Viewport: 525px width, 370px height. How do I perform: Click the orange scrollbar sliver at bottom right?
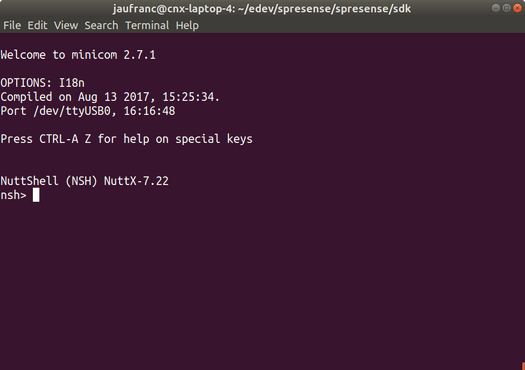[x=523, y=366]
